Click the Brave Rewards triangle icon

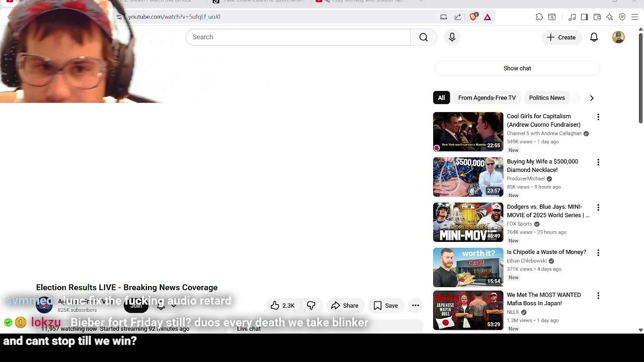point(488,17)
